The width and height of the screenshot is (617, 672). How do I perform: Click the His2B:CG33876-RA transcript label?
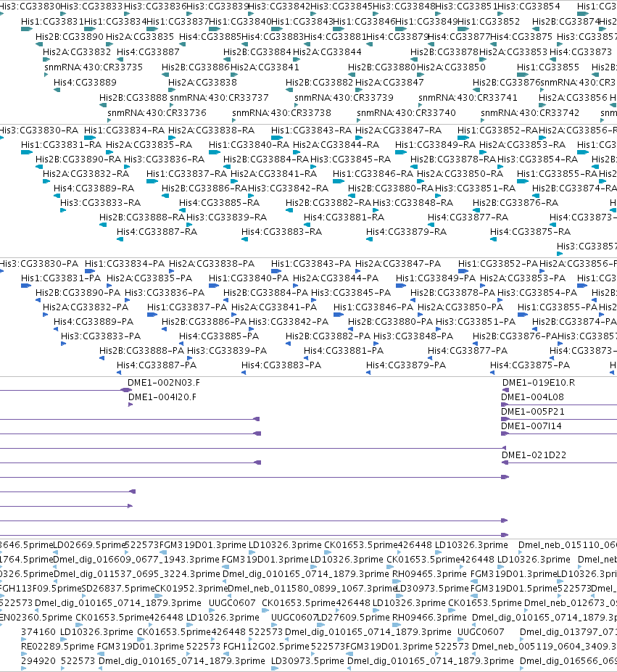point(515,203)
